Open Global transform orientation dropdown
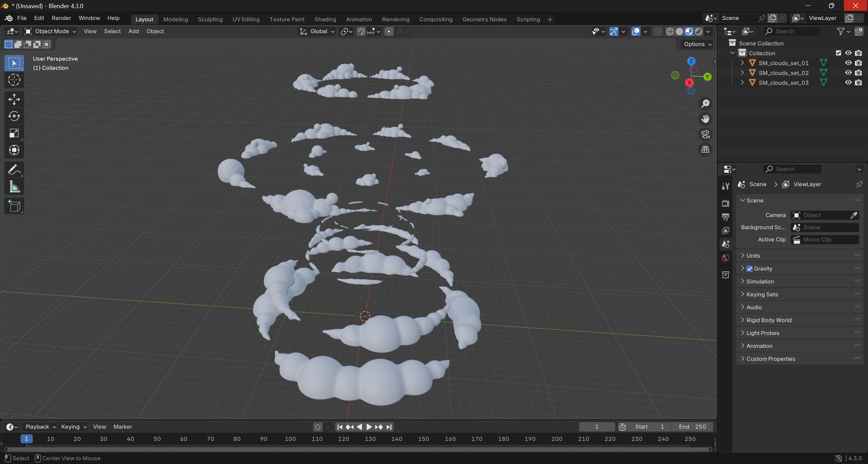This screenshot has width=868, height=464. [x=317, y=32]
